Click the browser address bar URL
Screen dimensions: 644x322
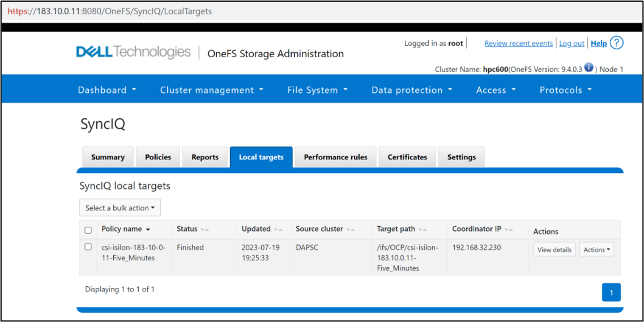(110, 11)
